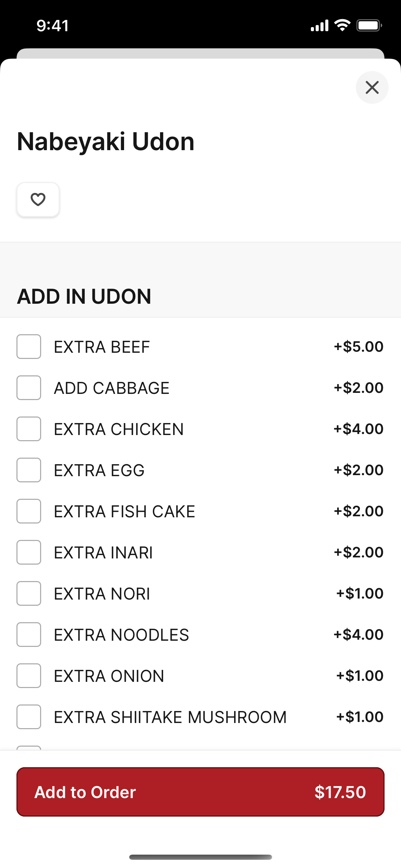Tap the cellular signal bars icon
Image resolution: width=401 pixels, height=868 pixels.
coord(319,26)
